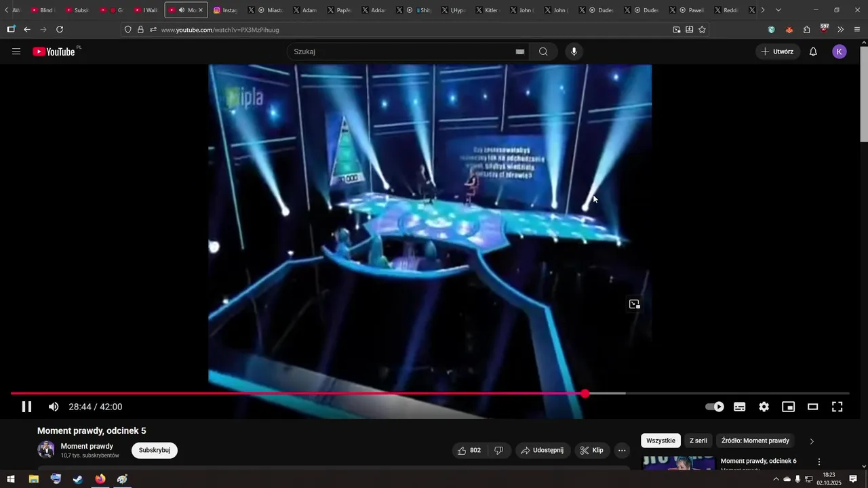The height and width of the screenshot is (488, 868).
Task: Go to YouTube home via logo
Action: [x=54, y=52]
